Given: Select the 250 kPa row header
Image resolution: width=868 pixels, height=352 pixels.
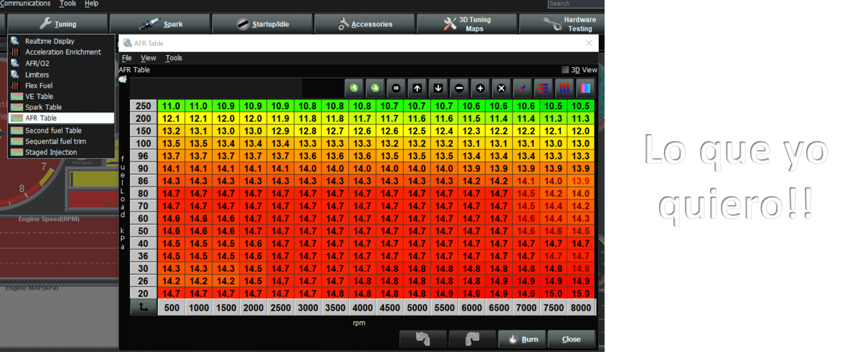Looking at the screenshot, I should pos(143,106).
